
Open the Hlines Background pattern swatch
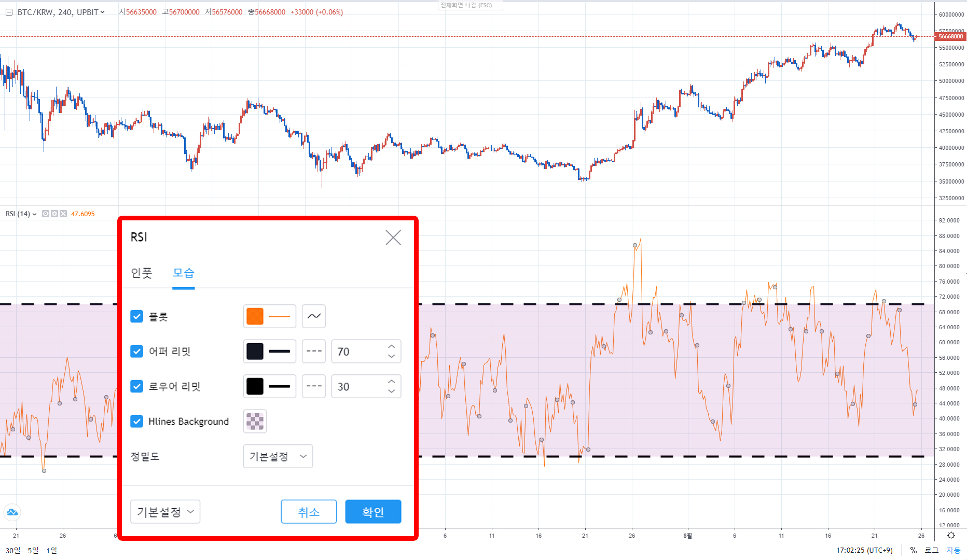(254, 422)
